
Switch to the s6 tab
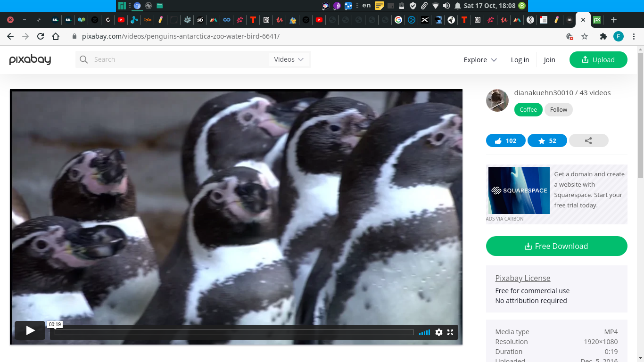click(x=200, y=20)
